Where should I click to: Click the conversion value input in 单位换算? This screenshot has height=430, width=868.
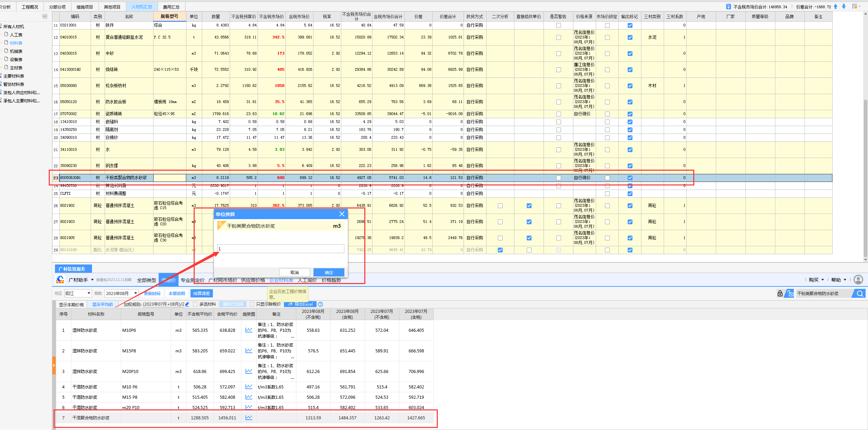(281, 249)
